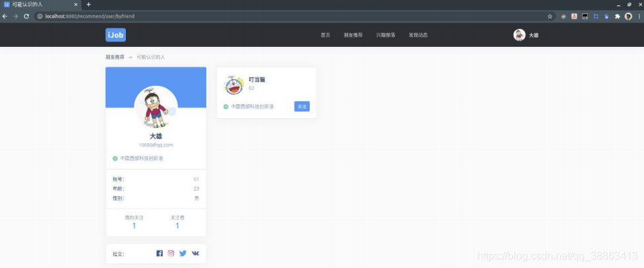Click 大雄's large profile avatar
The height and width of the screenshot is (268, 644).
click(x=156, y=108)
